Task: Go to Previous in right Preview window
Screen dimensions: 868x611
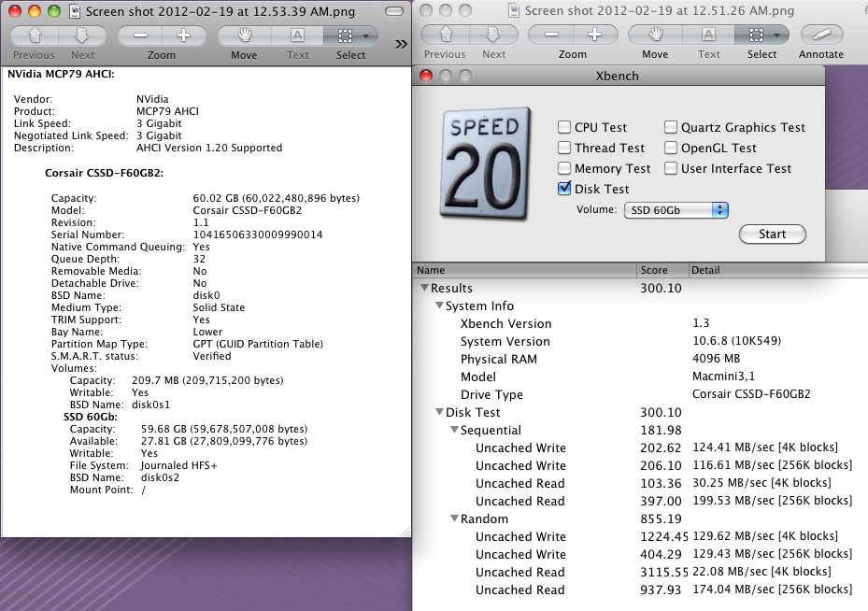Action: click(x=445, y=35)
